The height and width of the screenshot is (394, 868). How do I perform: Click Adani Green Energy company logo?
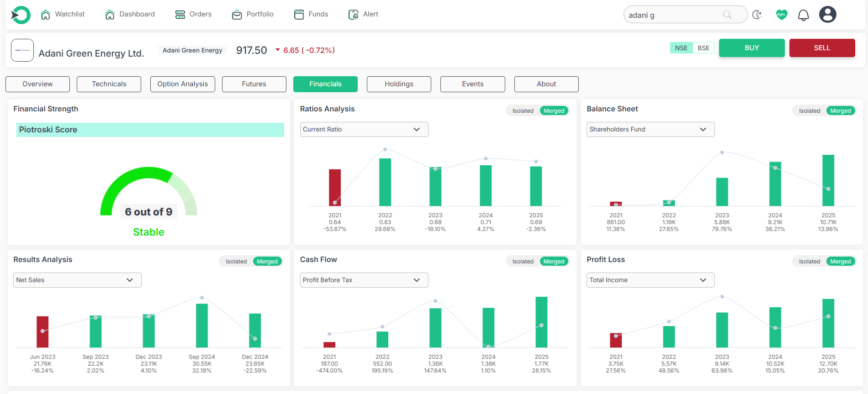pos(22,50)
